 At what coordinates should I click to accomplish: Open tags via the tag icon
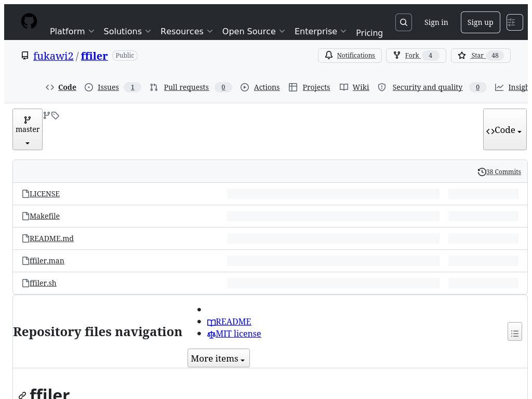coord(55,116)
